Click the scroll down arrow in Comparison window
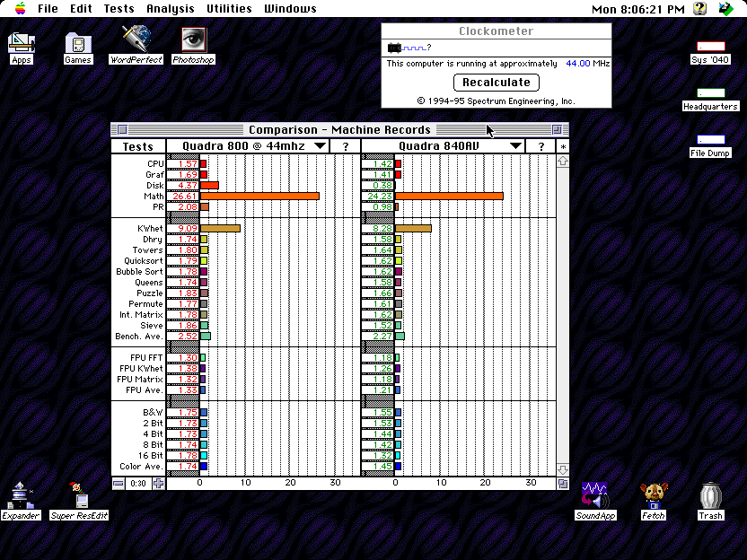747x560 pixels. tap(563, 469)
